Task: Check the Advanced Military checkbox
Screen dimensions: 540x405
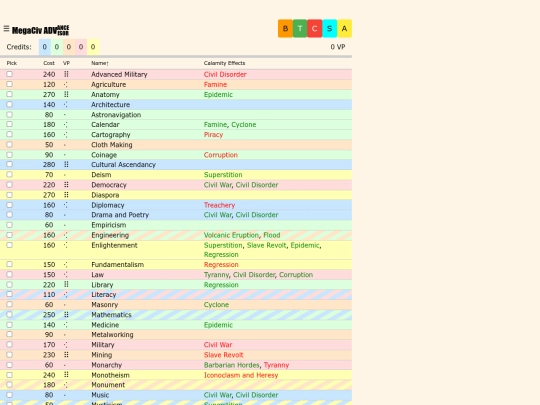Action: tap(10, 74)
